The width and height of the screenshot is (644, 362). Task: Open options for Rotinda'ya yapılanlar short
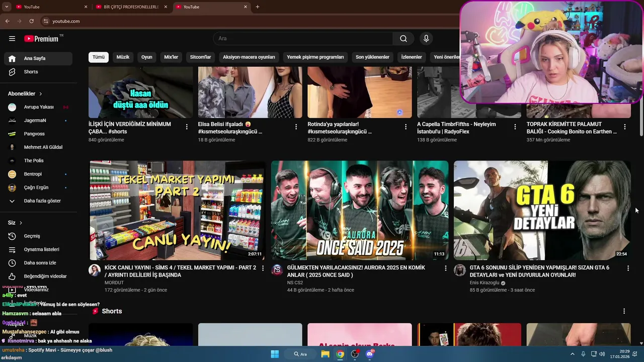click(x=406, y=127)
